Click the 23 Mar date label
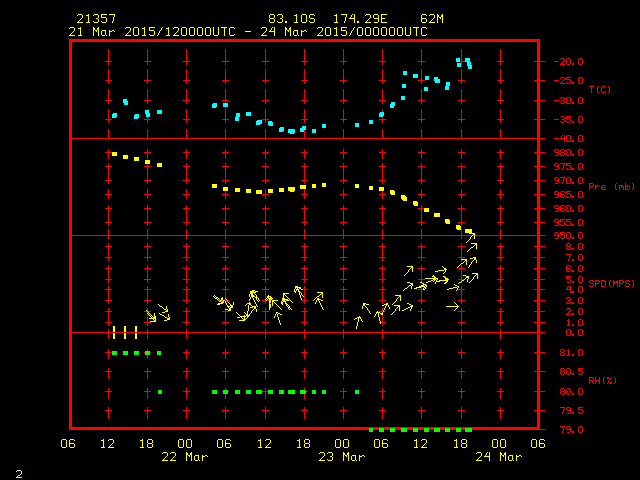This screenshot has height=480, width=640. coord(342,457)
